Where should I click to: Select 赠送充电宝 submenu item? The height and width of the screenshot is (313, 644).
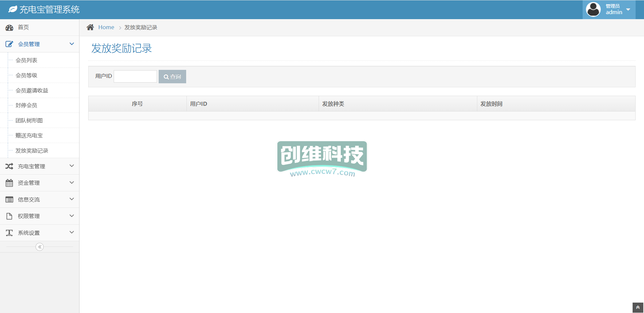29,136
